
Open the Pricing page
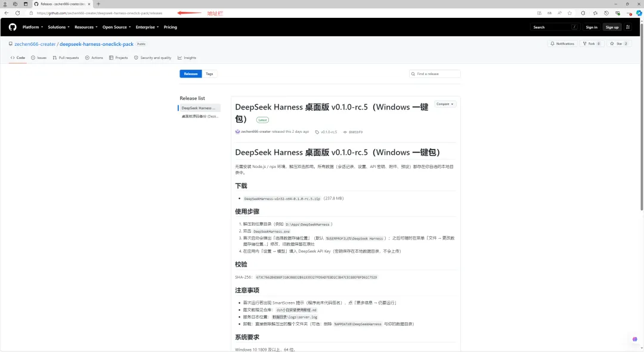(170, 27)
